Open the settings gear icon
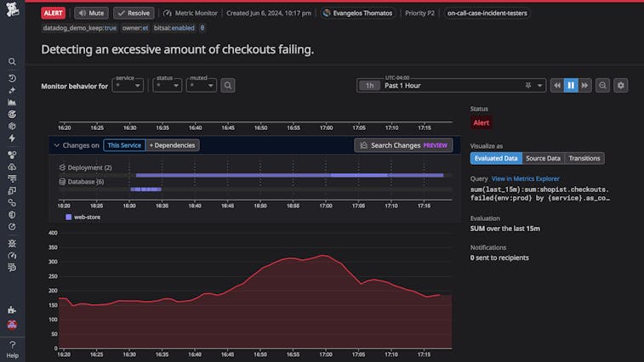 [x=621, y=85]
